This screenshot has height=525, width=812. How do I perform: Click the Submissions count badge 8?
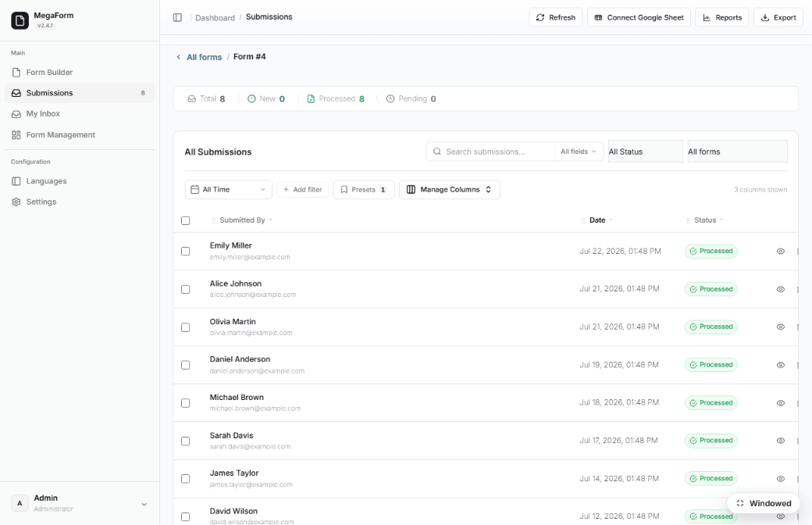tap(143, 93)
